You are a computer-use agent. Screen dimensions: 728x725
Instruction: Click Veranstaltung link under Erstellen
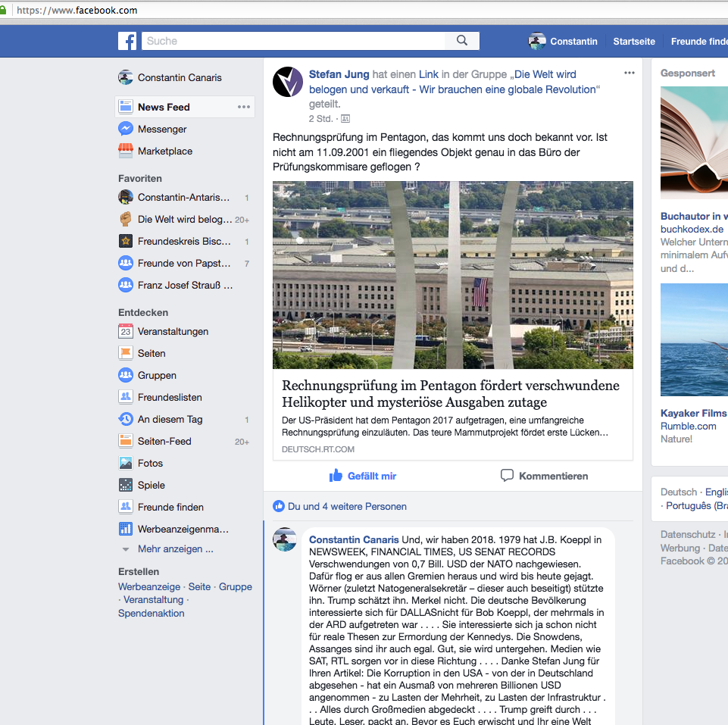(153, 599)
